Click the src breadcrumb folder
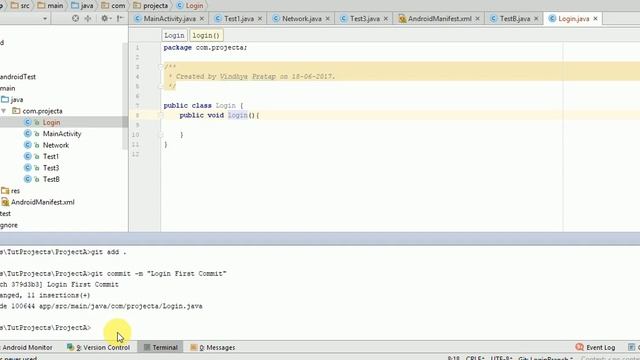 click(x=20, y=6)
